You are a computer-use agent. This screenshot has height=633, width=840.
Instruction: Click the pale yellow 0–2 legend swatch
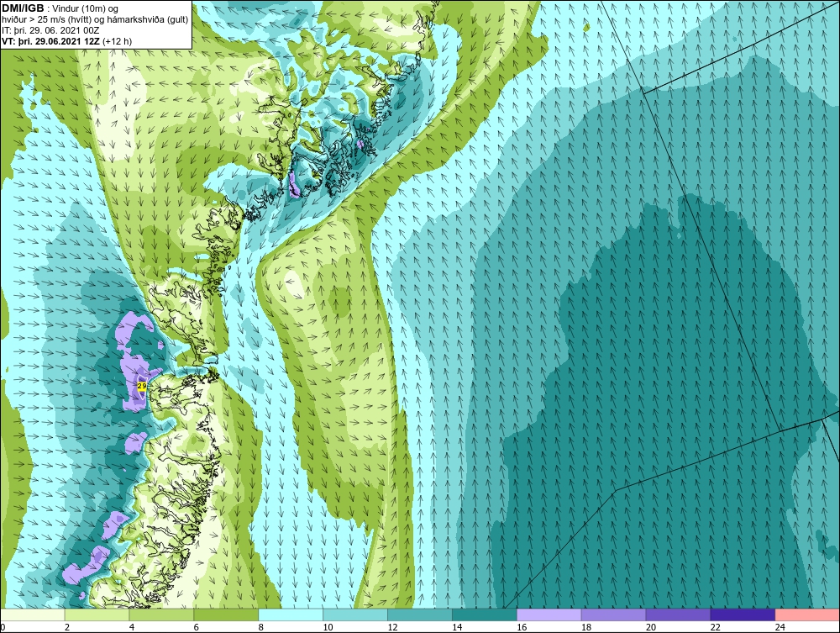[33, 615]
